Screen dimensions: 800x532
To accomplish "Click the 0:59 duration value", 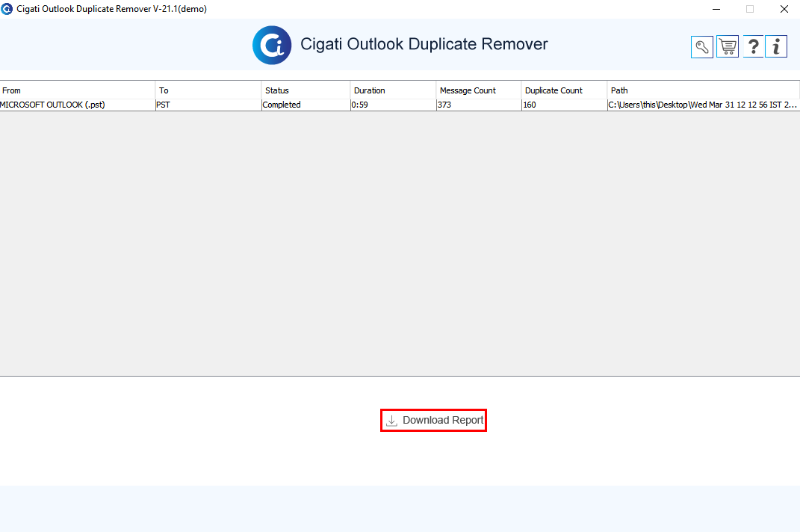I will tap(393, 105).
